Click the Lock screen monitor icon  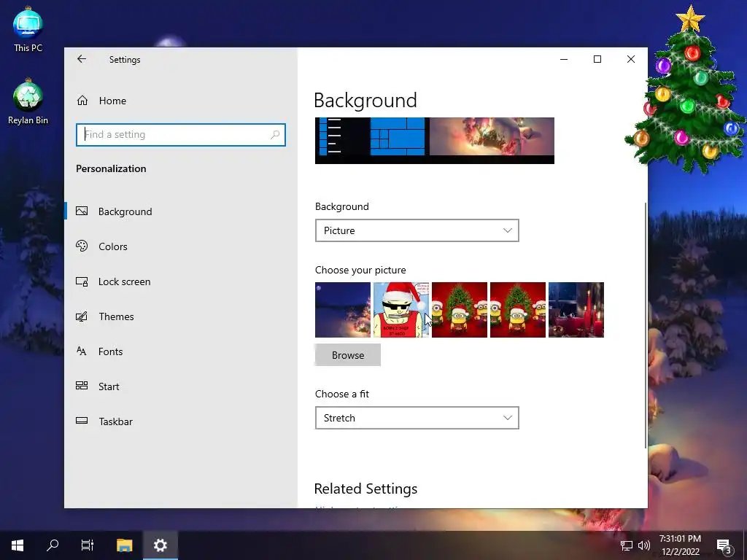tap(82, 281)
